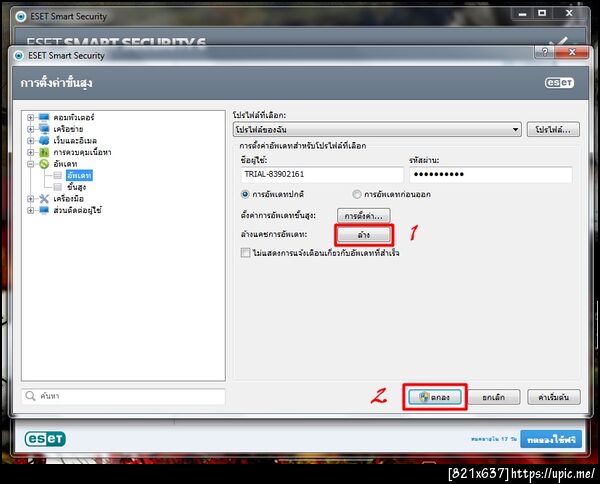Screen dimensions: 600x484
Task: Expand the parental control tree node
Action: coord(31,152)
